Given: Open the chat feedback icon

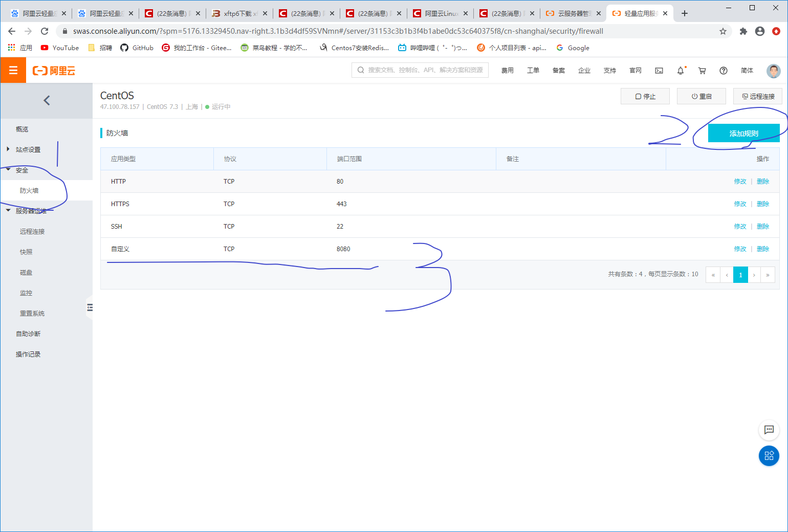Looking at the screenshot, I should click(769, 430).
